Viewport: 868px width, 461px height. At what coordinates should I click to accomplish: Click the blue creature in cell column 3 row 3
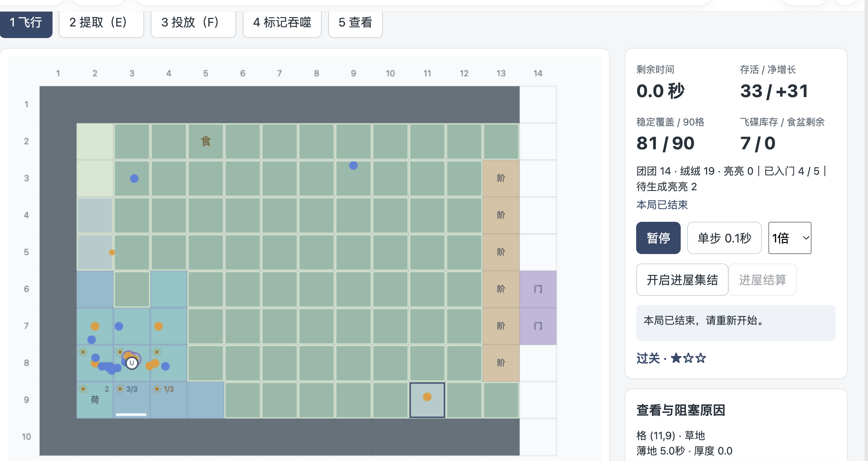tap(134, 178)
